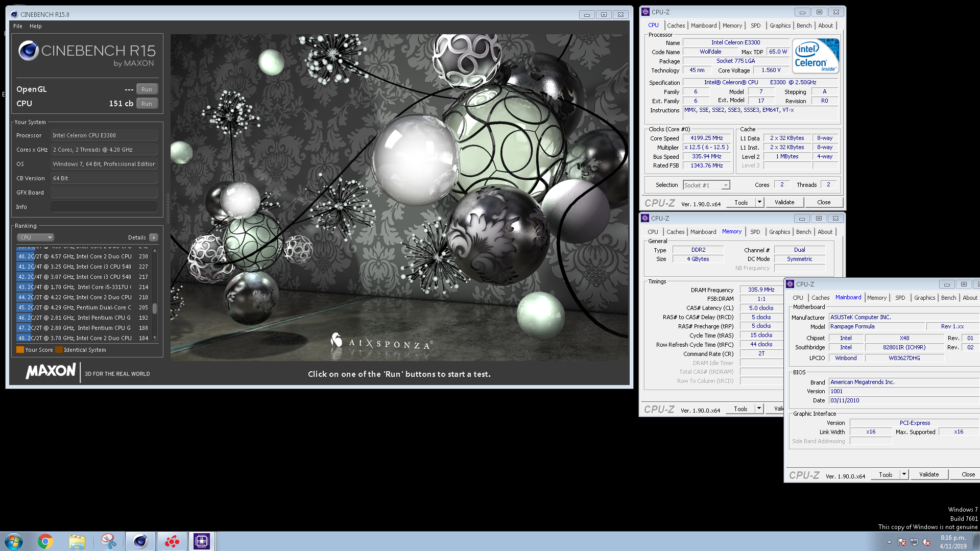Run the OpenGL benchmark

click(x=147, y=89)
